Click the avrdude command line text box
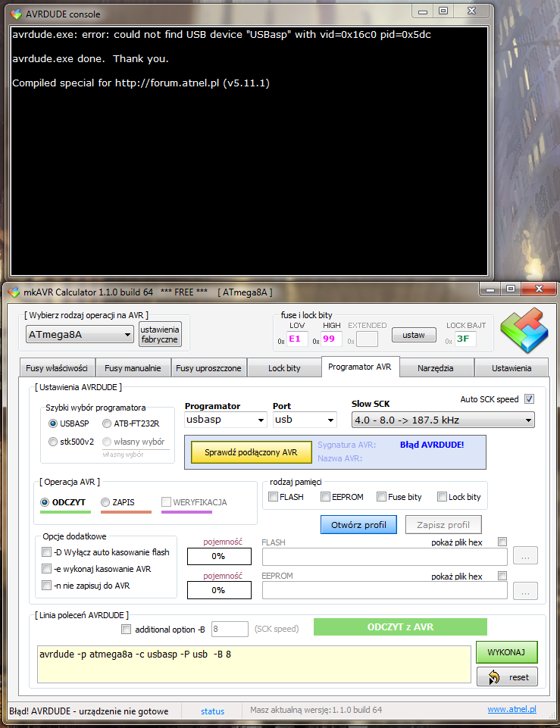Viewport: 560px width, 728px height. (254, 664)
